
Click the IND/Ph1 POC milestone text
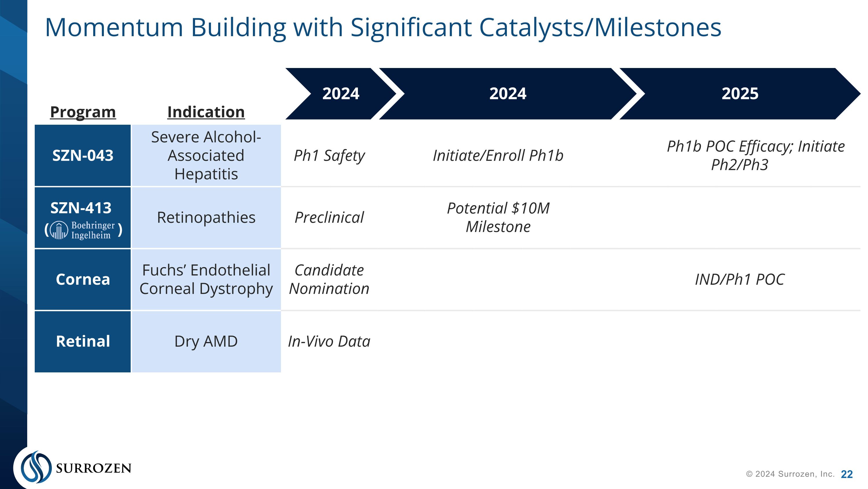point(740,280)
